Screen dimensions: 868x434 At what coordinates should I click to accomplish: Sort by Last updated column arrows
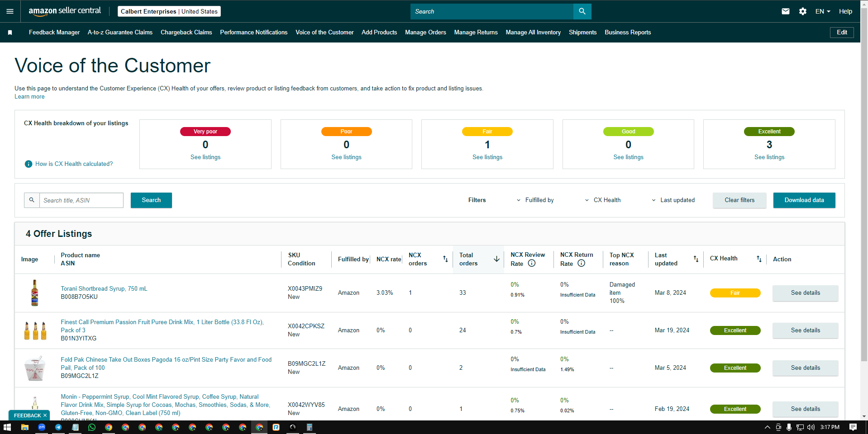(x=696, y=259)
